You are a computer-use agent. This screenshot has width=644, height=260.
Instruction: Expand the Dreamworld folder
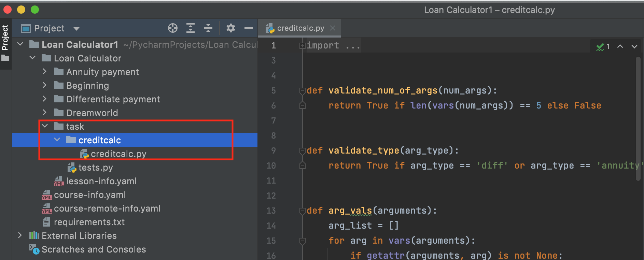tap(44, 112)
